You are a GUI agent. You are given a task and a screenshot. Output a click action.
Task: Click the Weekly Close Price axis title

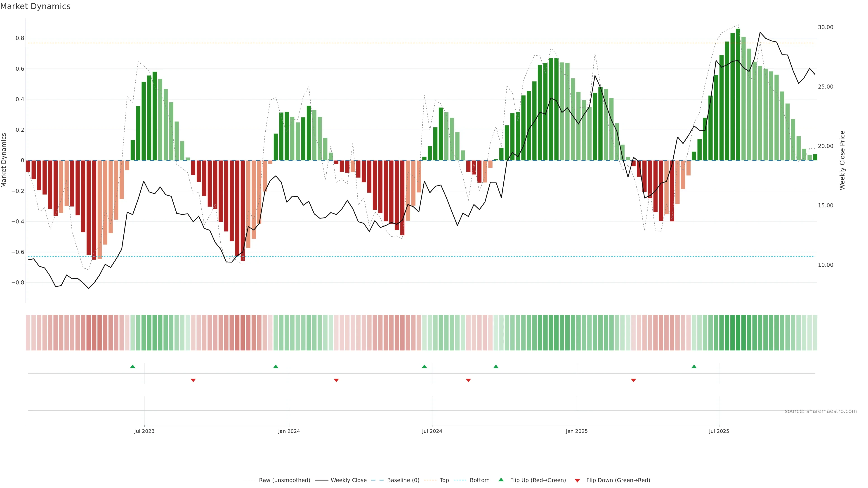point(842,160)
